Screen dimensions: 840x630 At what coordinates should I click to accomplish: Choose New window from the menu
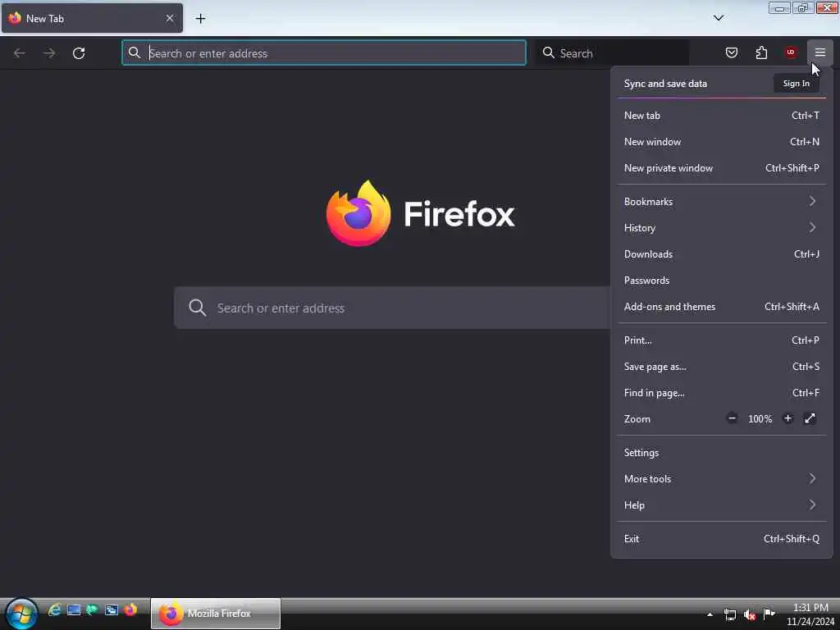pyautogui.click(x=722, y=141)
